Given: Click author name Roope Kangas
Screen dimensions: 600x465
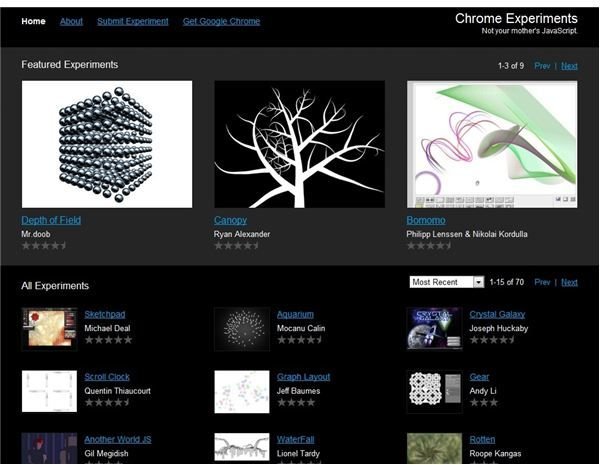Looking at the screenshot, I should pyautogui.click(x=495, y=454).
